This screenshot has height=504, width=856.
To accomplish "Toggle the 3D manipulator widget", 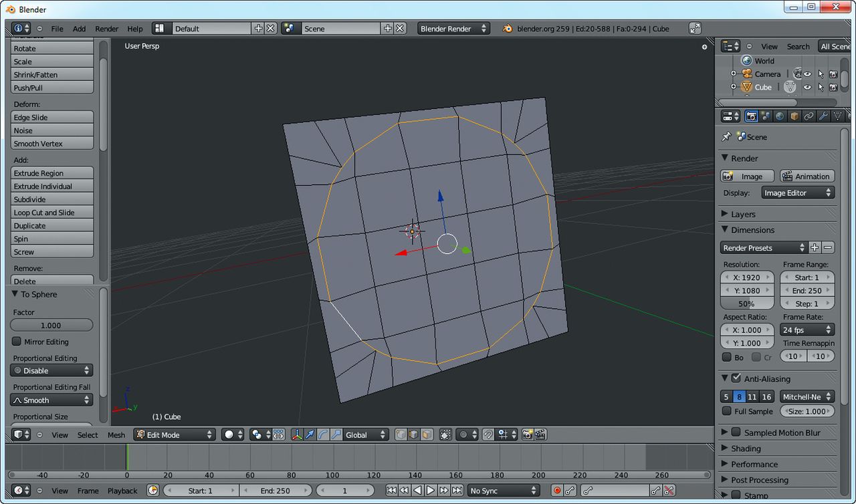I will click(297, 434).
